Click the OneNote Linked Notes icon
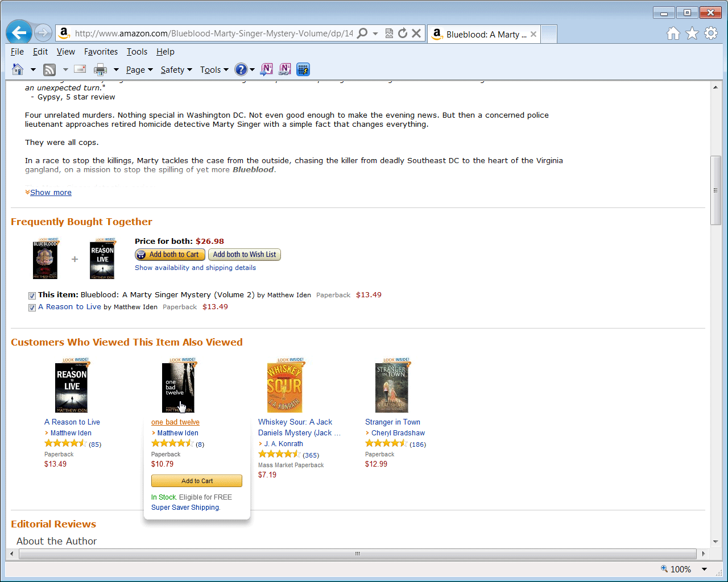The image size is (728, 582). click(284, 69)
